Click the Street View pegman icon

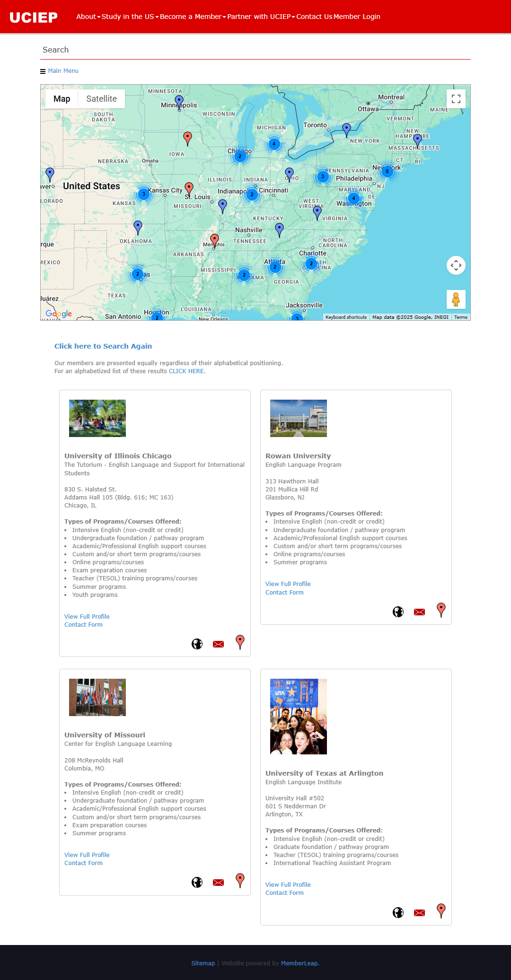coord(456,299)
